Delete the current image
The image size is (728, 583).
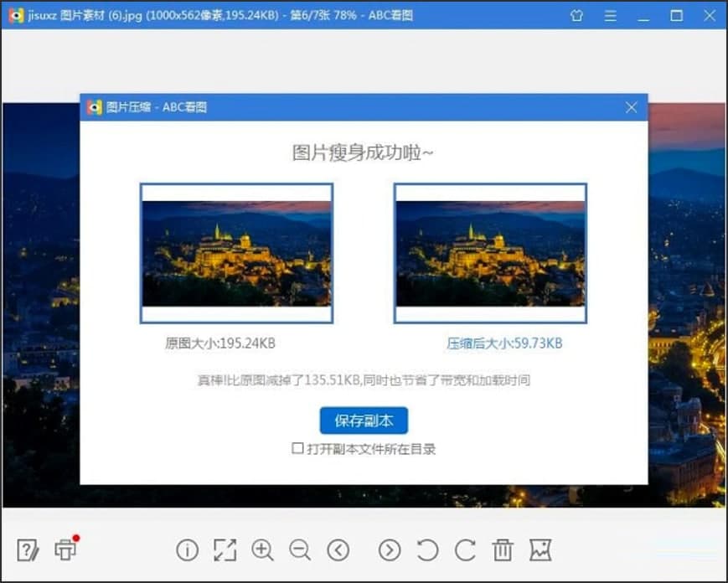pyautogui.click(x=503, y=550)
